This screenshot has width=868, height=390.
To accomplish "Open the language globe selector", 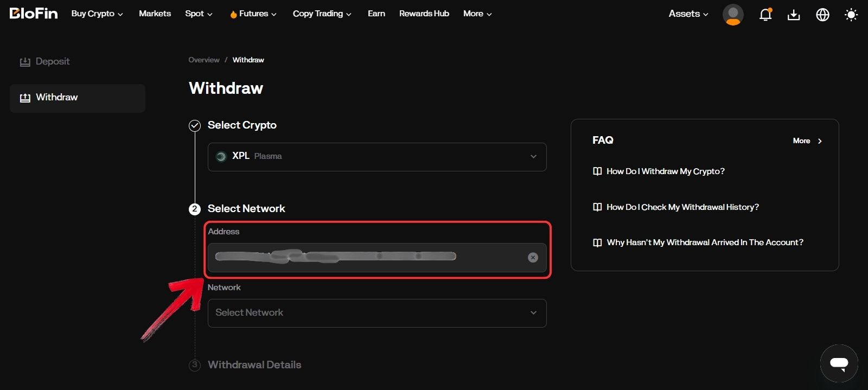I will tap(822, 15).
